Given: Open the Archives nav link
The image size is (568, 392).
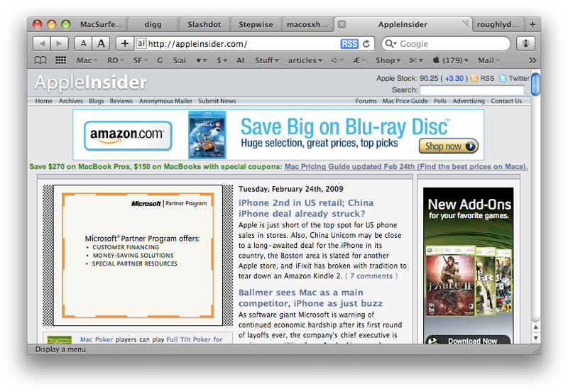Looking at the screenshot, I should (71, 101).
